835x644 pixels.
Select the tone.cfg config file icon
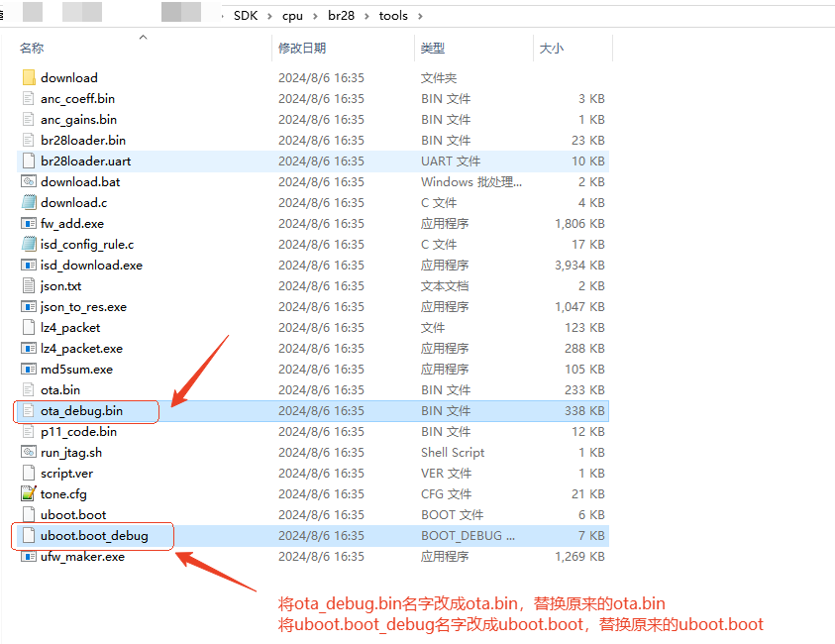(x=29, y=493)
